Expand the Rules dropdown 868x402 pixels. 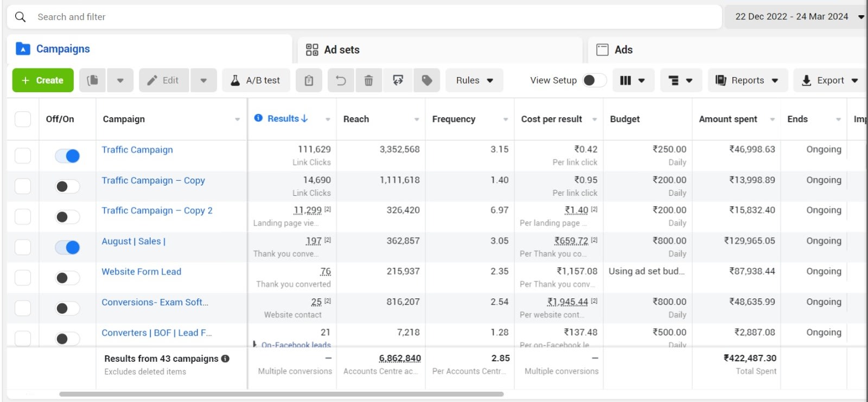pos(474,80)
